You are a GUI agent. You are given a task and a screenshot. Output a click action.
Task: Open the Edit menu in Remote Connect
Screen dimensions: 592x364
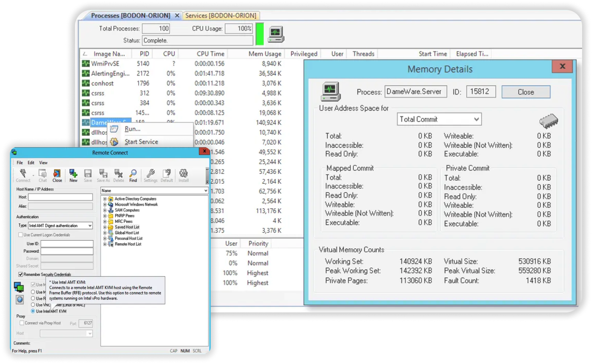(31, 163)
